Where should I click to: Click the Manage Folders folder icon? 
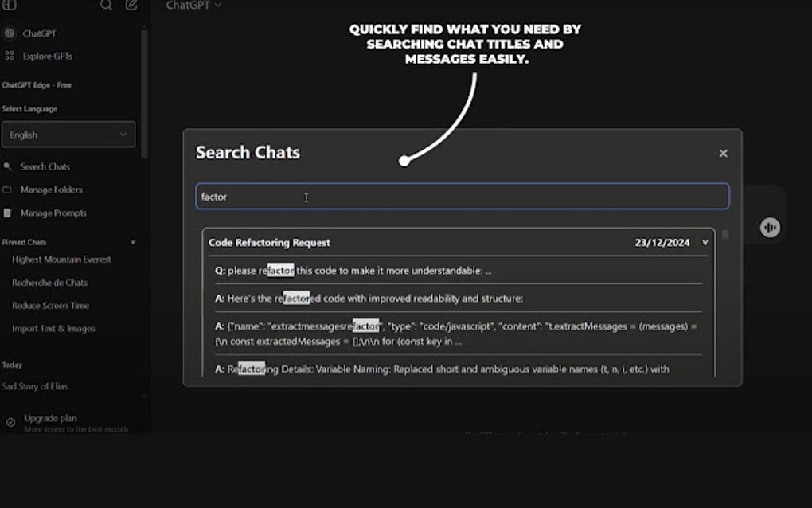tap(7, 190)
